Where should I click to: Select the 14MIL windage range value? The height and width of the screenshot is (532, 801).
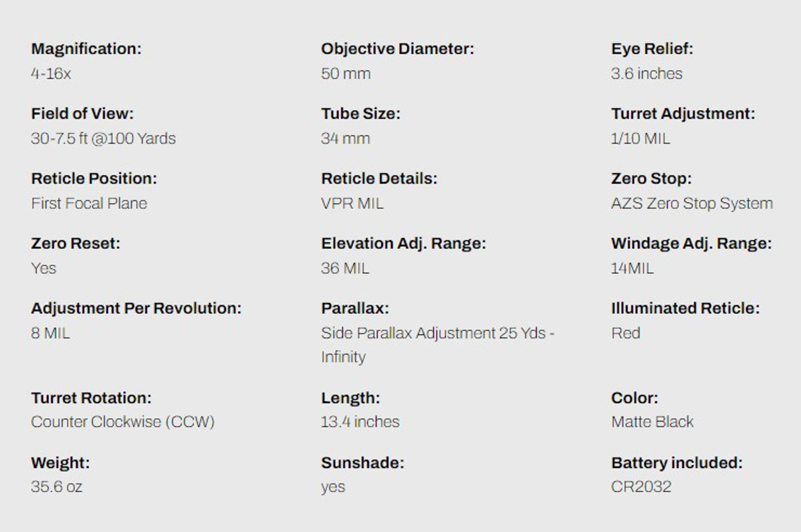click(632, 268)
